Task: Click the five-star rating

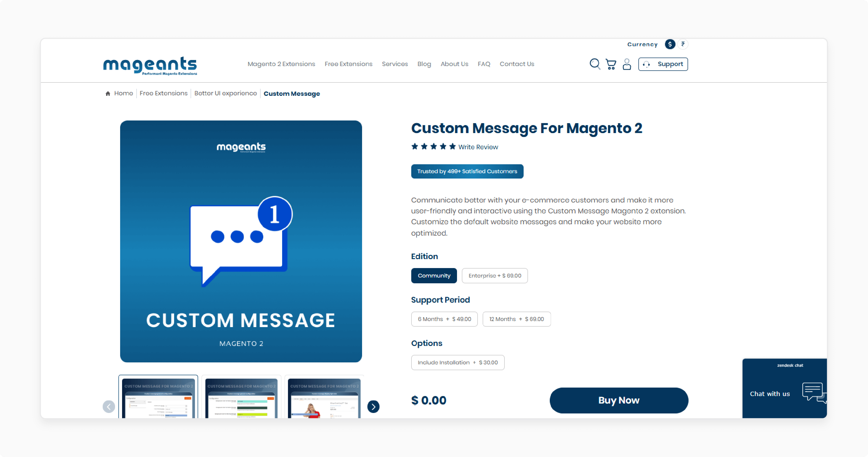Action: click(434, 146)
